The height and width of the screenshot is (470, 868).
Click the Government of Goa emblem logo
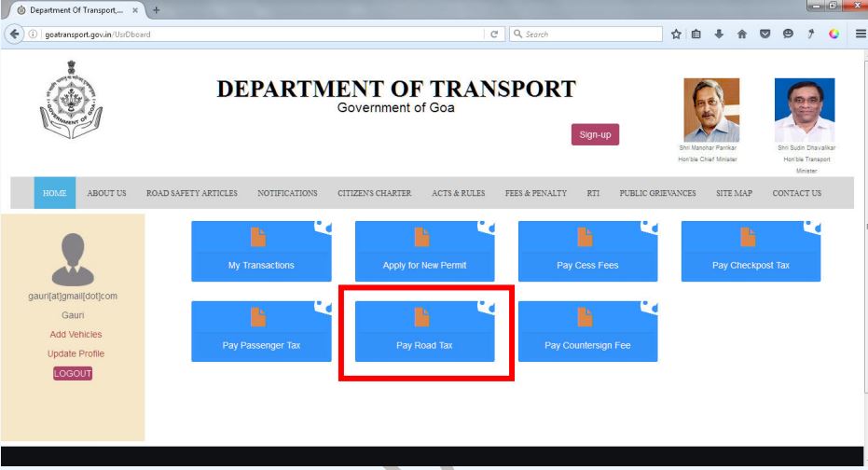click(72, 100)
